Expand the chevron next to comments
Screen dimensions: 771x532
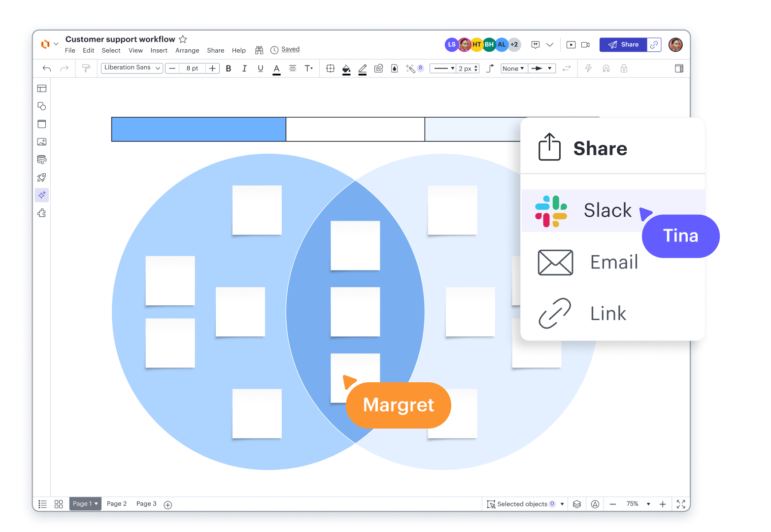[550, 45]
